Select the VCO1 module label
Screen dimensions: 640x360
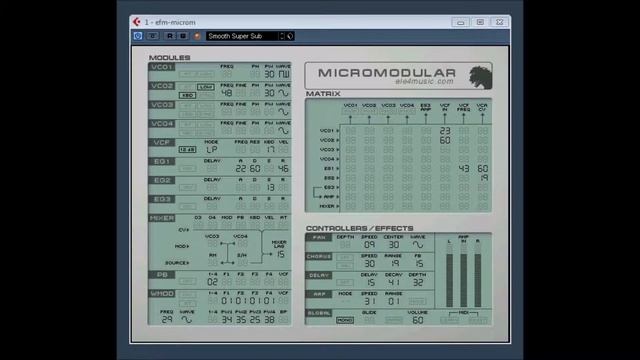[x=162, y=67]
